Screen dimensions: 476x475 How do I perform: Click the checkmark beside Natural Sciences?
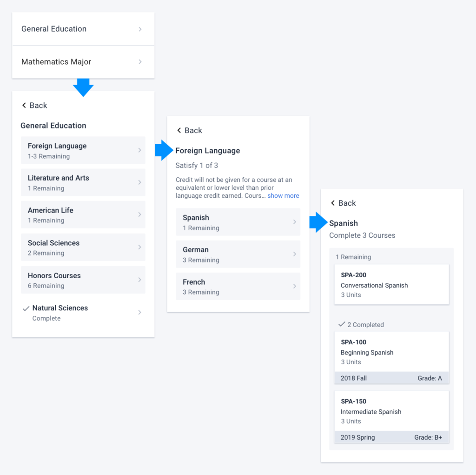tap(26, 308)
